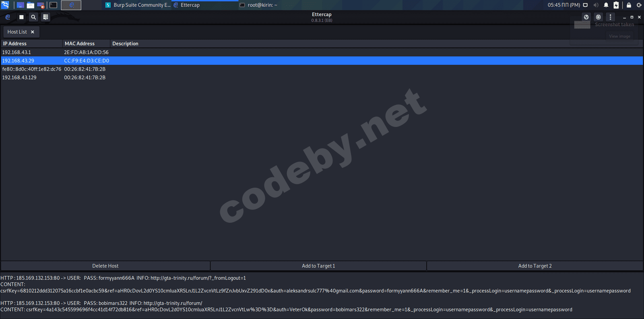Click the battery power indicator
Screen dimensions: 644x319
616,5
